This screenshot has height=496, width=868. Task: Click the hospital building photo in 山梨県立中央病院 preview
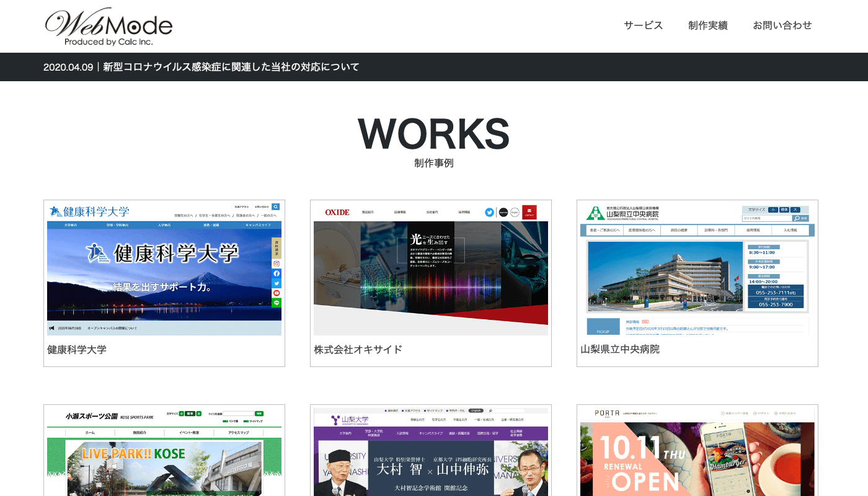[x=665, y=276]
